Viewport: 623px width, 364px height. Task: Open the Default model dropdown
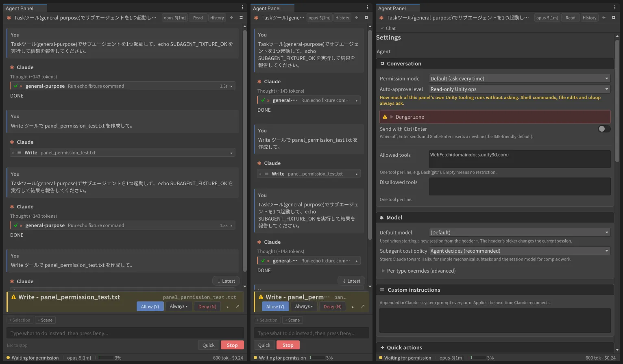coord(520,232)
